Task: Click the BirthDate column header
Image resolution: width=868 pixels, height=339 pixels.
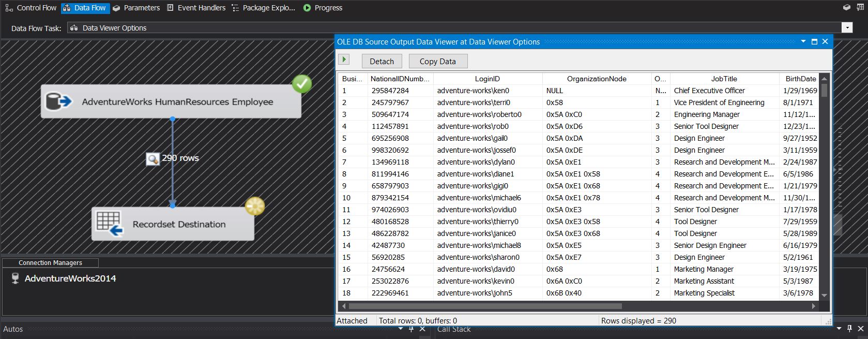Action: pos(800,79)
